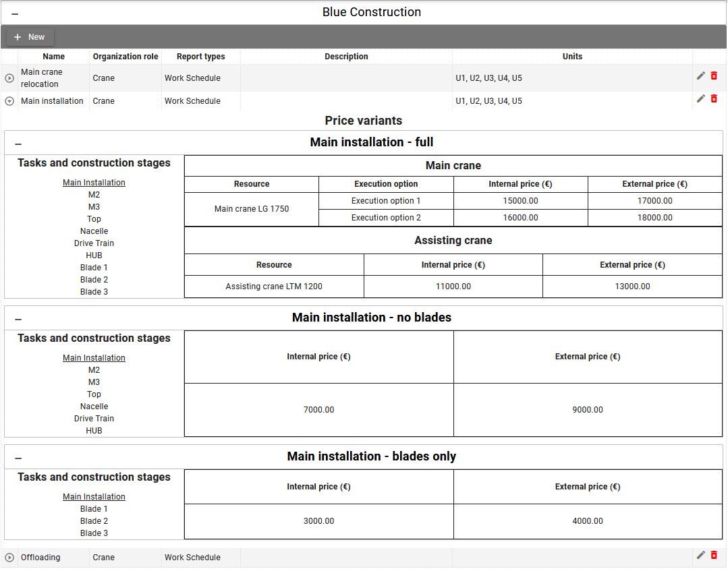Open Main Installation link in no blades variant

[x=94, y=358]
